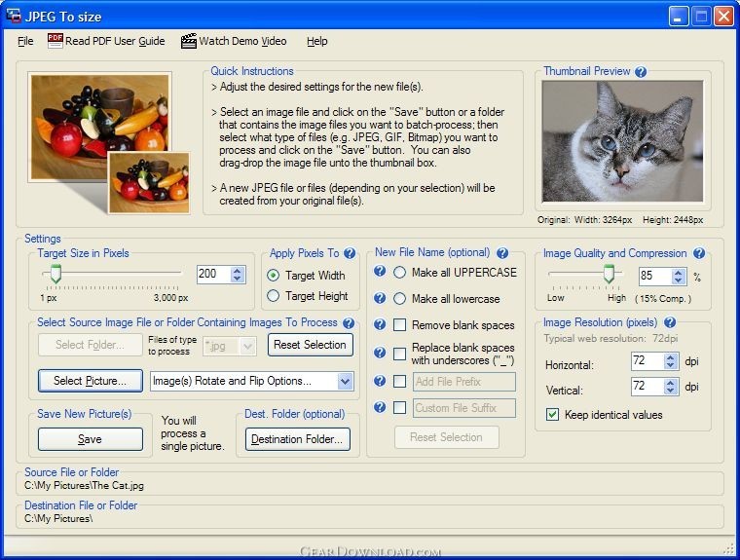
Task: Open help for Apply Pixels To
Action: pos(350,253)
